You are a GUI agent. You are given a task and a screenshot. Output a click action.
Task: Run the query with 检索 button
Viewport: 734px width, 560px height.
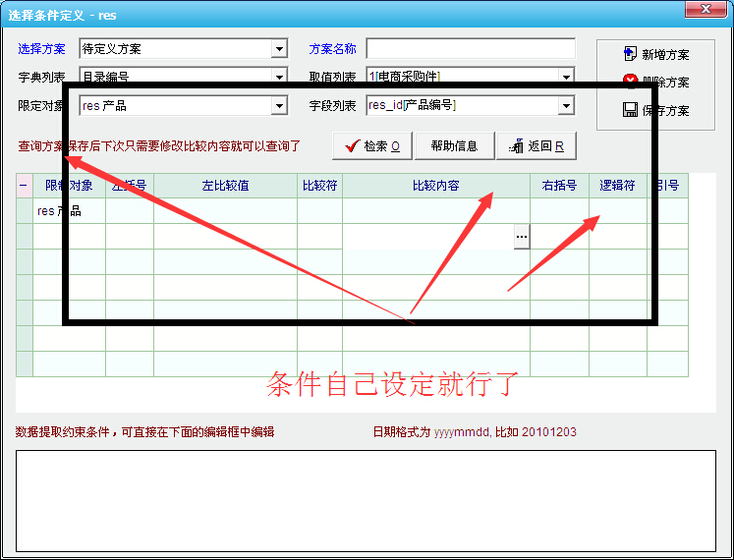(x=370, y=146)
